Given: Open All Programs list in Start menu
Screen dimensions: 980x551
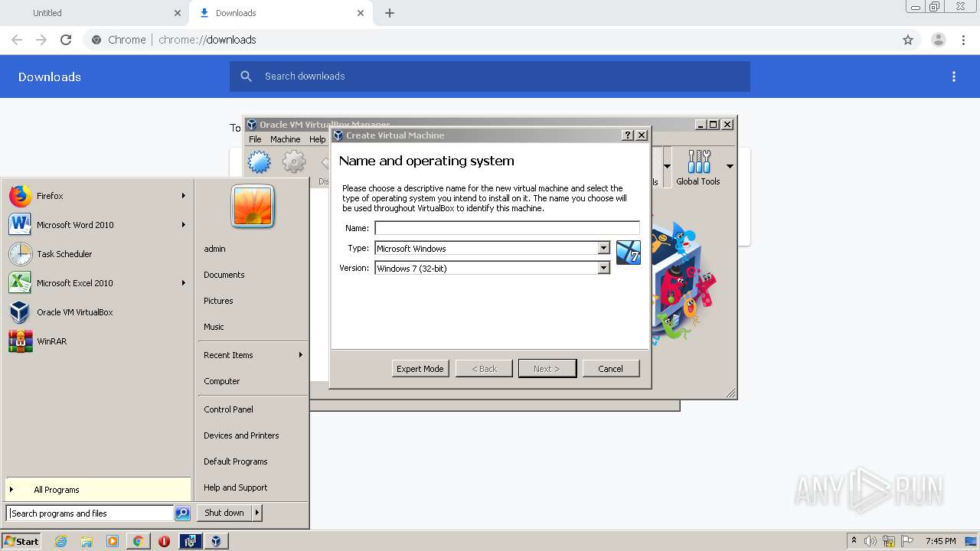Looking at the screenshot, I should (x=98, y=490).
